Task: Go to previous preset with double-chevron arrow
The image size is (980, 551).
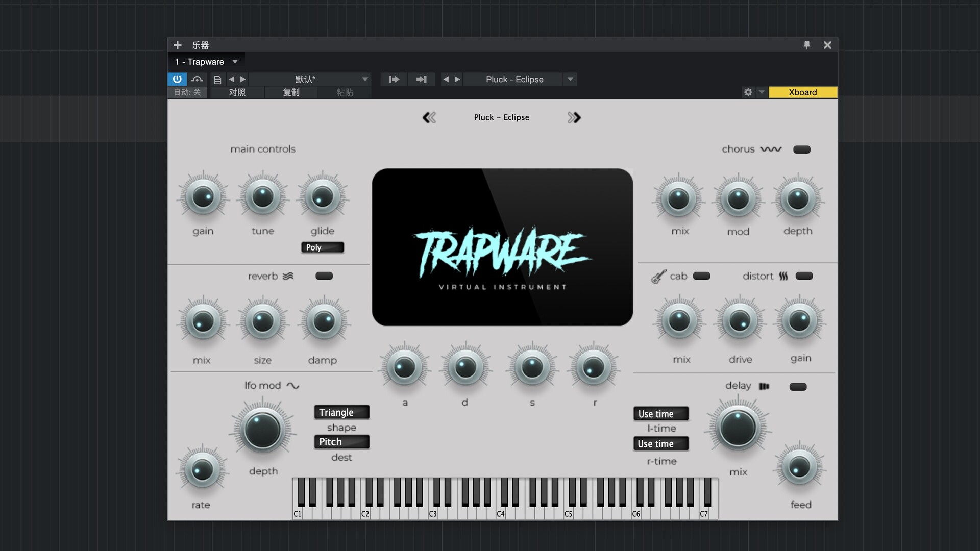Action: pyautogui.click(x=429, y=118)
